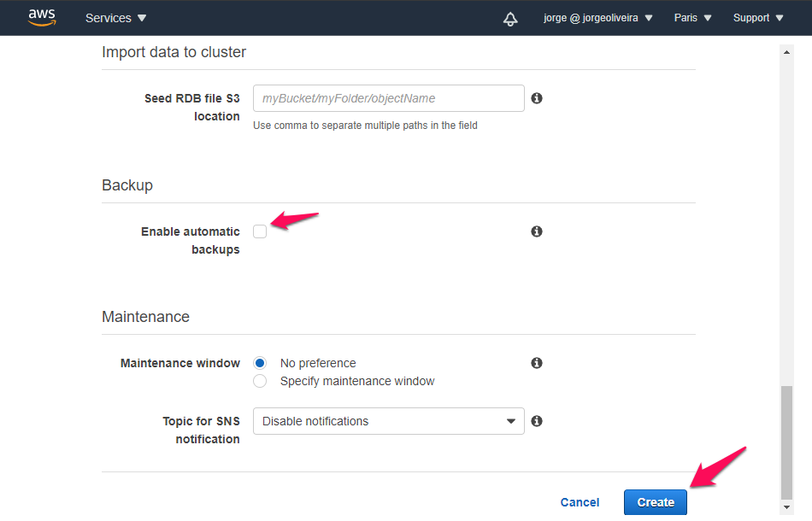Click the AWS logo home icon

[x=41, y=17]
